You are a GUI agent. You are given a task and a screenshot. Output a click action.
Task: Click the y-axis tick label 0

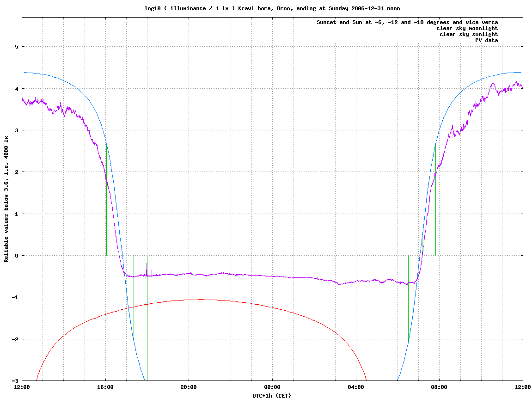(16, 256)
